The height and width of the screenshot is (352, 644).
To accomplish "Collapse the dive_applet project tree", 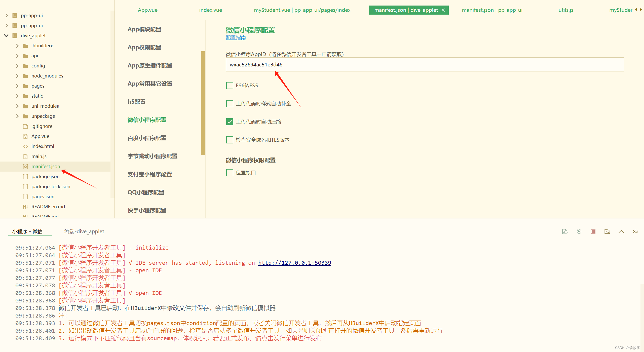I will tap(6, 35).
